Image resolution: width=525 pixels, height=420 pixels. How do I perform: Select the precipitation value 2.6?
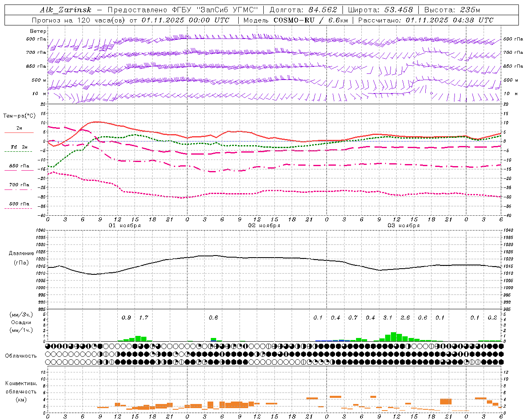tap(405, 317)
